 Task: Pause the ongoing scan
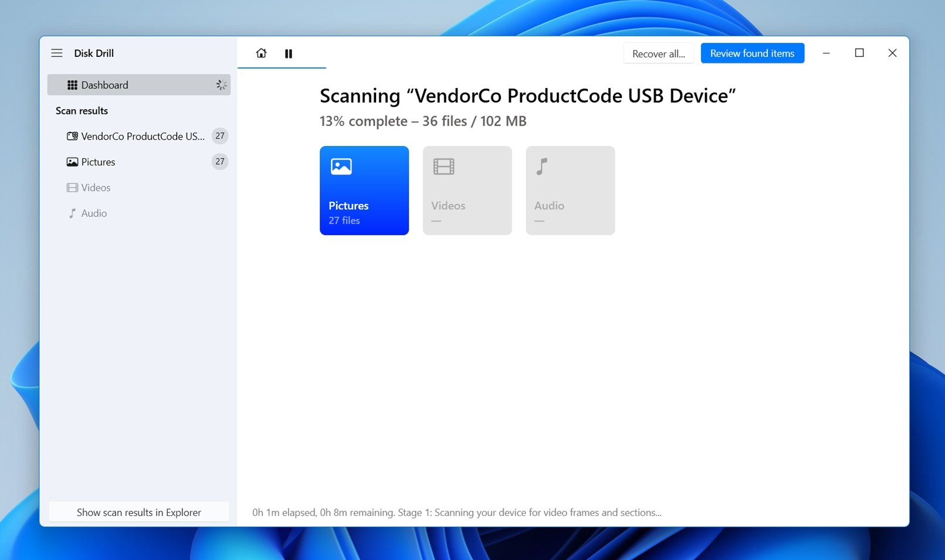[x=289, y=53]
